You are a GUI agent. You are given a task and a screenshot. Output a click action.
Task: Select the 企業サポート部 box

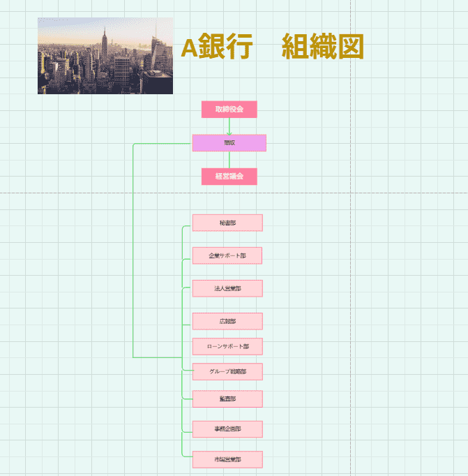[x=227, y=255]
